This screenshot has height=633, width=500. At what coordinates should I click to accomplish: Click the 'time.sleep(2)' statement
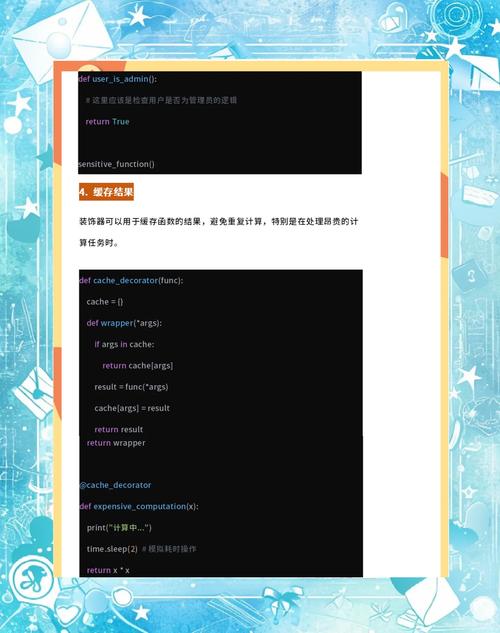(112, 549)
